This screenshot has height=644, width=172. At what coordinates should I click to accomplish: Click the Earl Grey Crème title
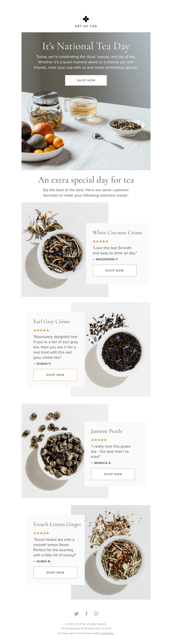coord(52,321)
